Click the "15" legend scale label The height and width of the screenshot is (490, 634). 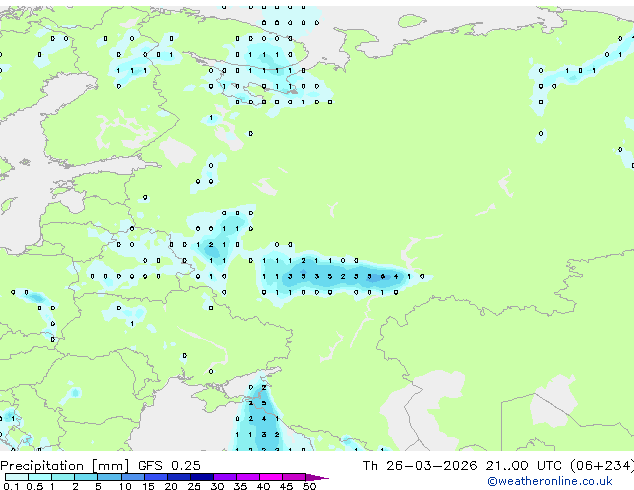148,486
